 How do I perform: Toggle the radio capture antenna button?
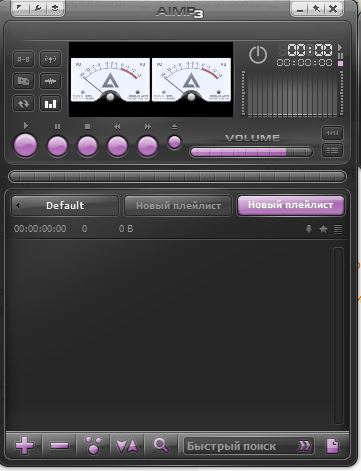(50, 59)
